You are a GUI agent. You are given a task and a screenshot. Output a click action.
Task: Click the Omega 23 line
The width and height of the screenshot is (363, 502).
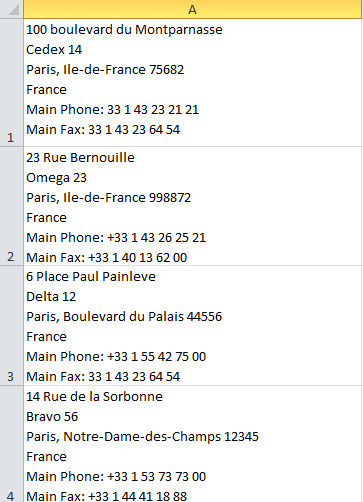pyautogui.click(x=56, y=178)
